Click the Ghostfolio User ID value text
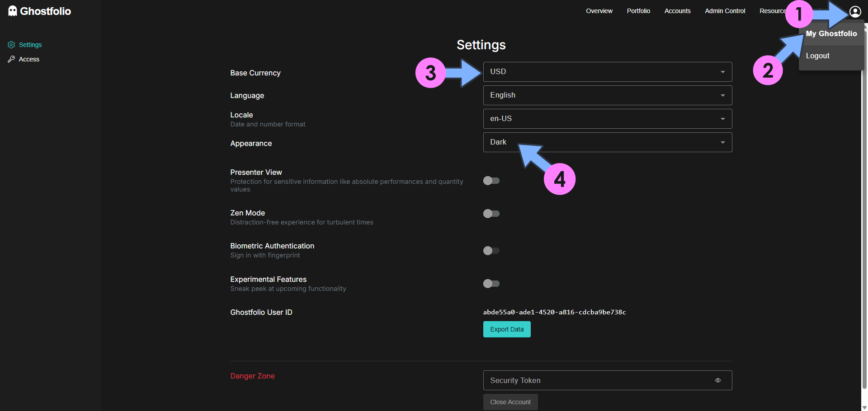This screenshot has width=868, height=411. pos(554,312)
